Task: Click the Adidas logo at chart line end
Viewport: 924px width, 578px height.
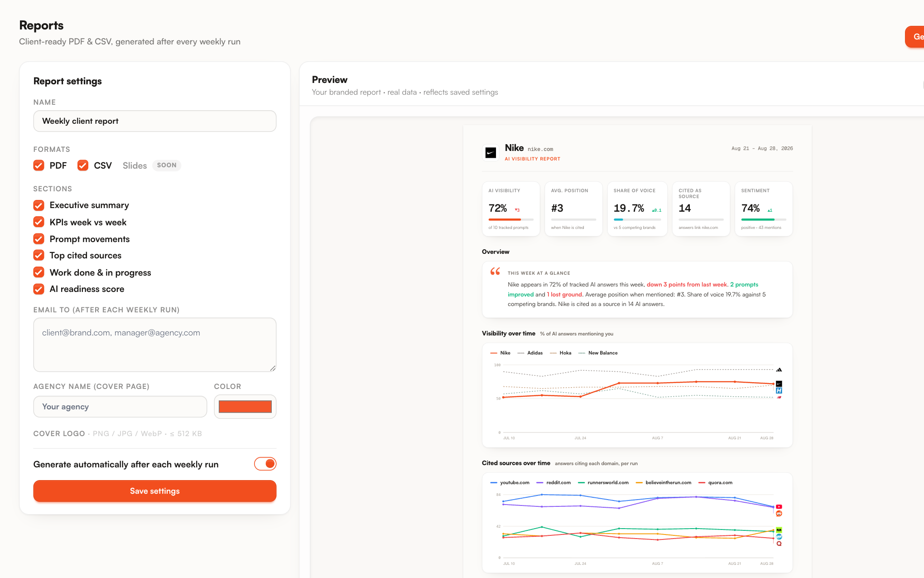Action: (x=779, y=370)
